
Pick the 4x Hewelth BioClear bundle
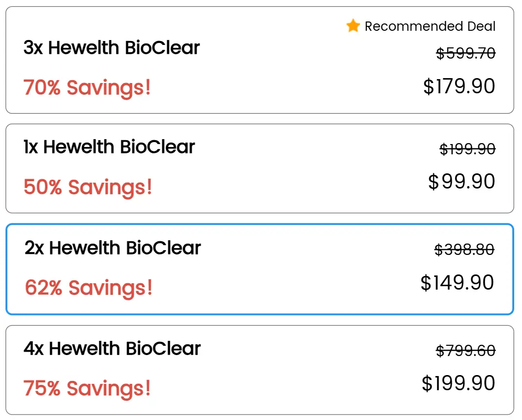260,370
